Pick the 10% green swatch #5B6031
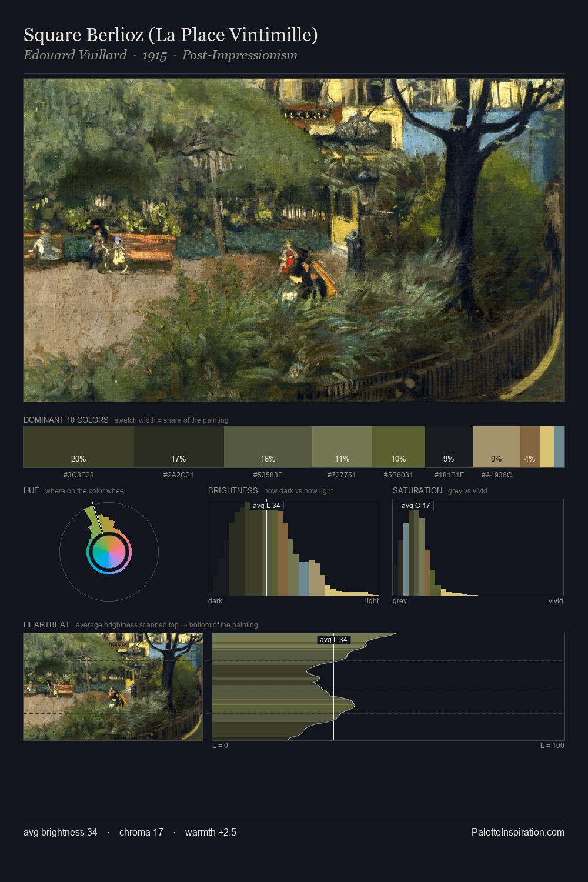The image size is (588, 882). [x=399, y=447]
